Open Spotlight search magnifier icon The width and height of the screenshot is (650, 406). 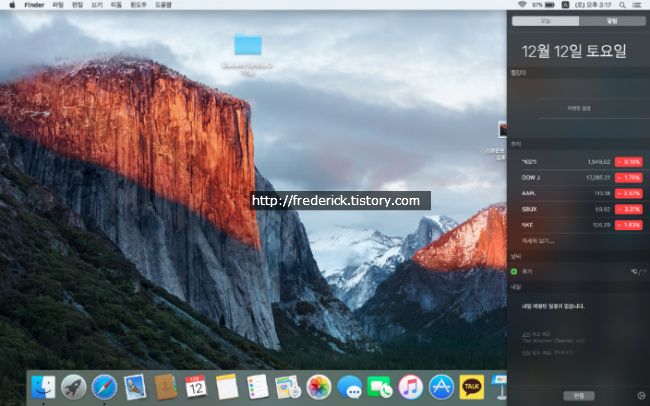coord(622,5)
